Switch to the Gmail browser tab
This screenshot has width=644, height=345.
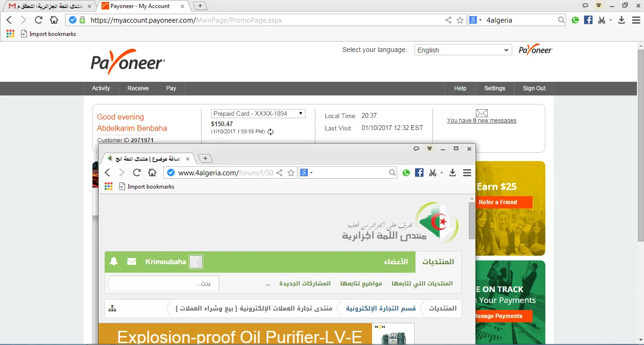47,6
